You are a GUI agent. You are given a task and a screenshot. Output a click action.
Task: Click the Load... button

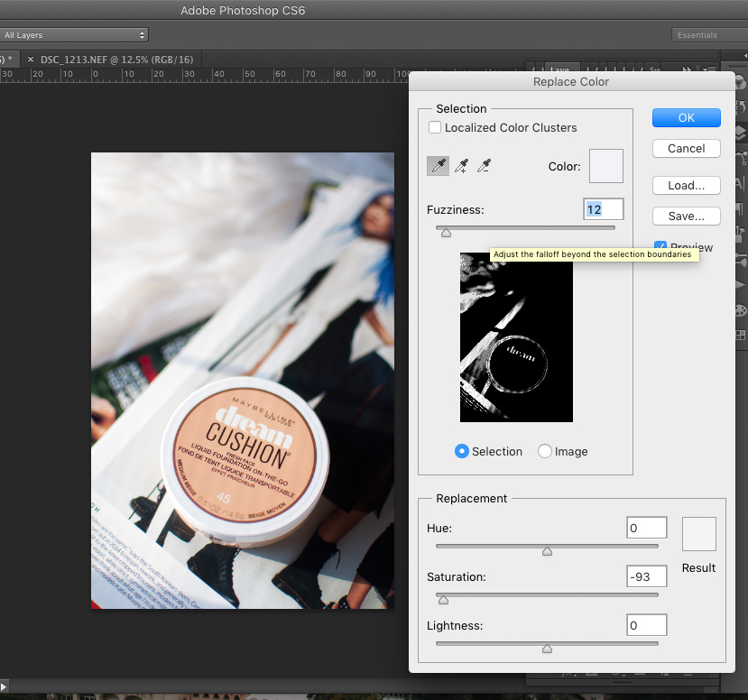coord(686,186)
